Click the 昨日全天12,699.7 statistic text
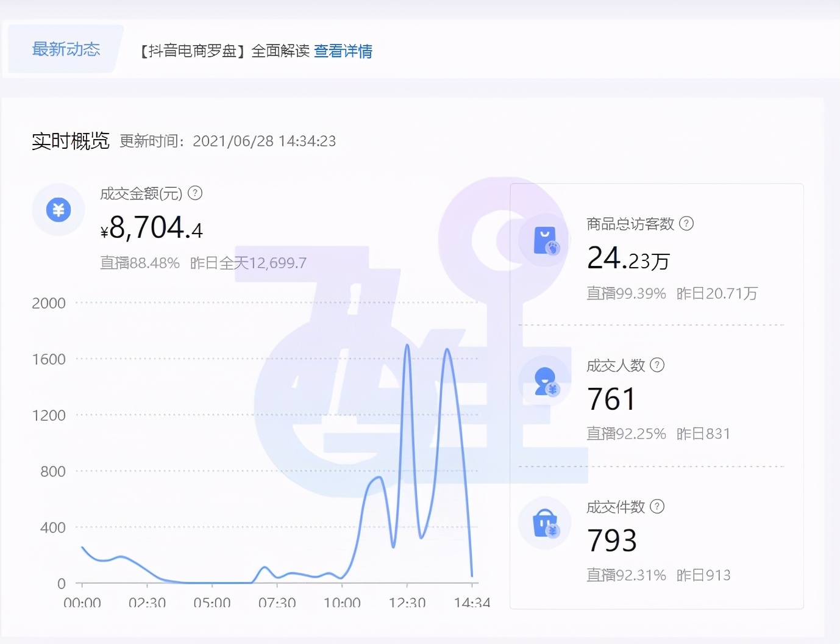The height and width of the screenshot is (644, 840). pyautogui.click(x=247, y=263)
